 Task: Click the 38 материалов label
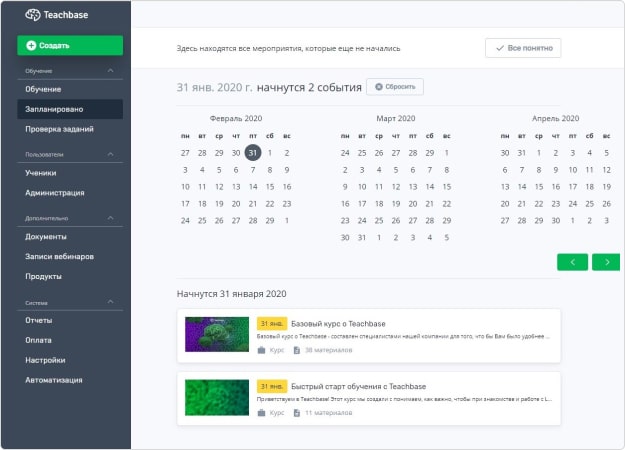(328, 350)
